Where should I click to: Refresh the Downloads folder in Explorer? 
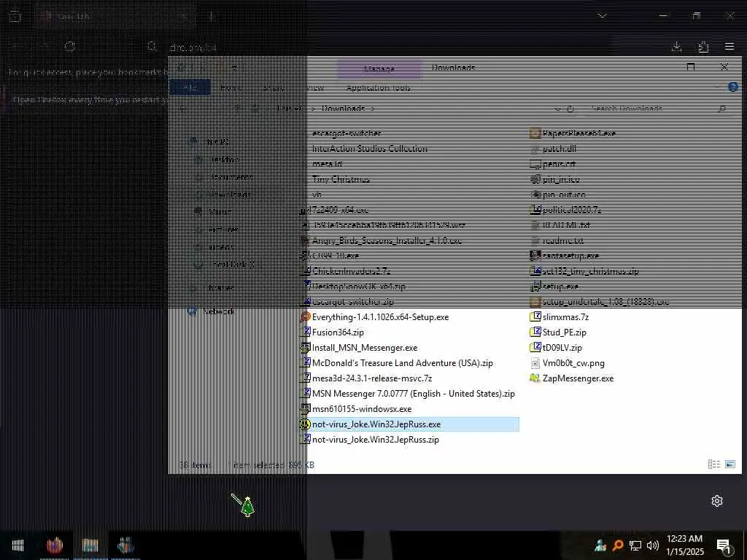point(570,109)
